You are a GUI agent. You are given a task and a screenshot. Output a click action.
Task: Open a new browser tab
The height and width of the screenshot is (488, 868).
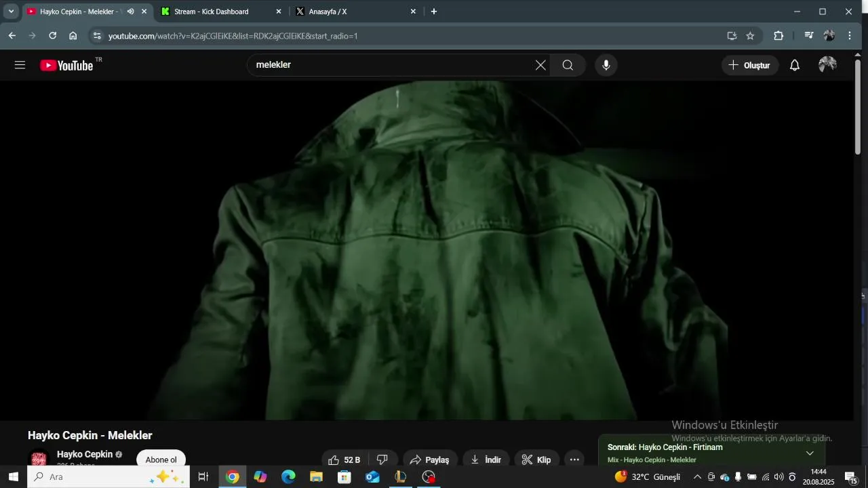point(434,12)
